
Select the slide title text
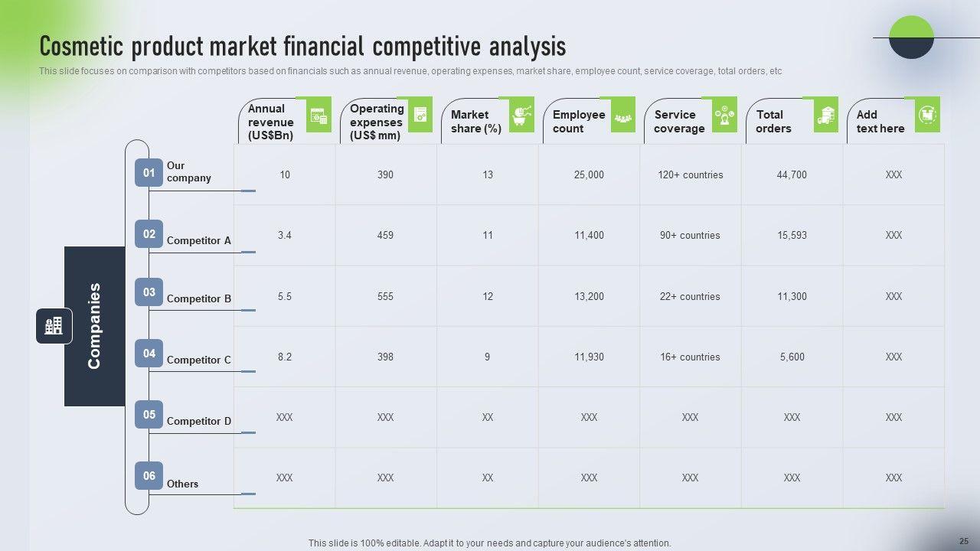302,47
